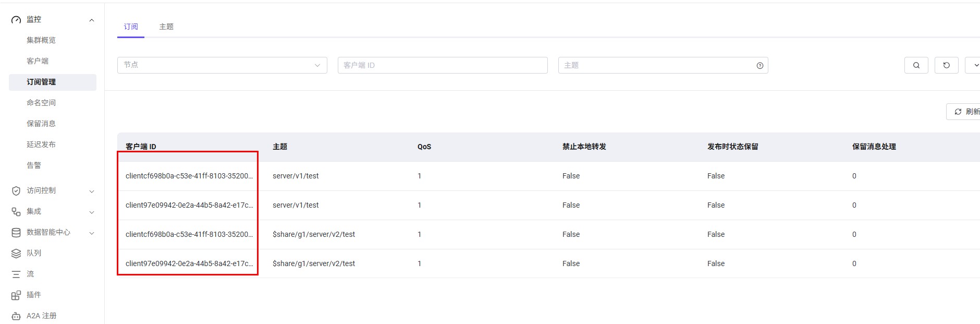The height and width of the screenshot is (324, 980).
Task: Click the reset filters icon button
Action: [947, 65]
